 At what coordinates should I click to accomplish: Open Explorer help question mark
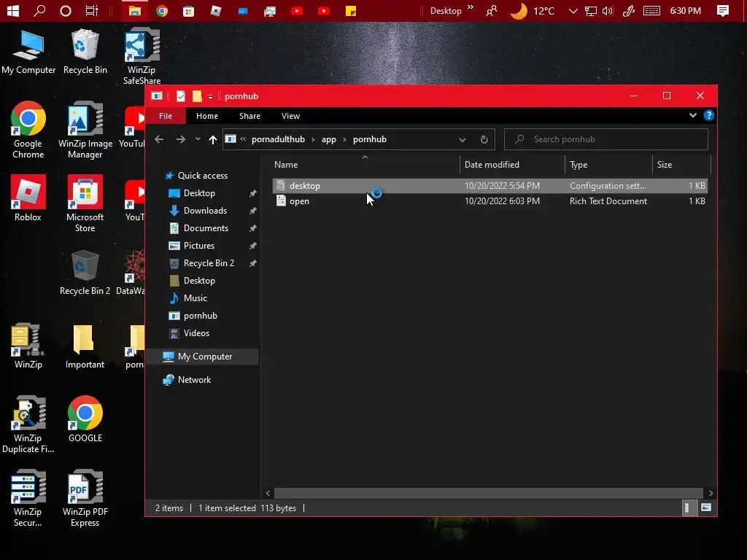(709, 115)
